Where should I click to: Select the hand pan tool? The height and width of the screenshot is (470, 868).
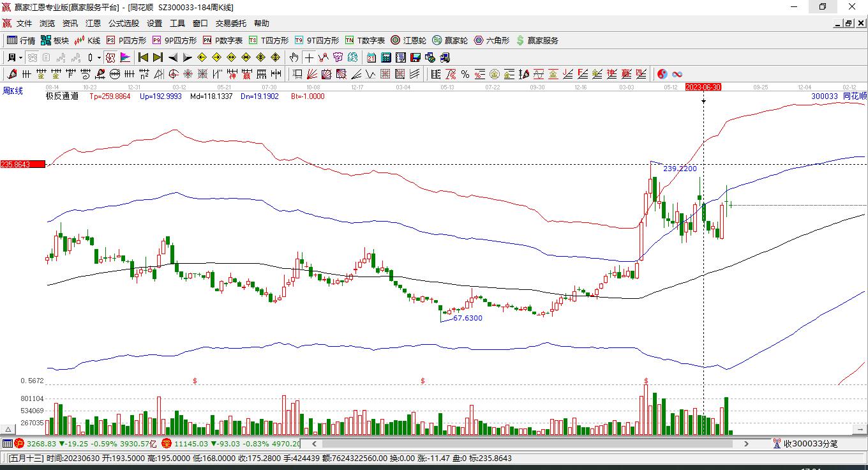(x=294, y=57)
